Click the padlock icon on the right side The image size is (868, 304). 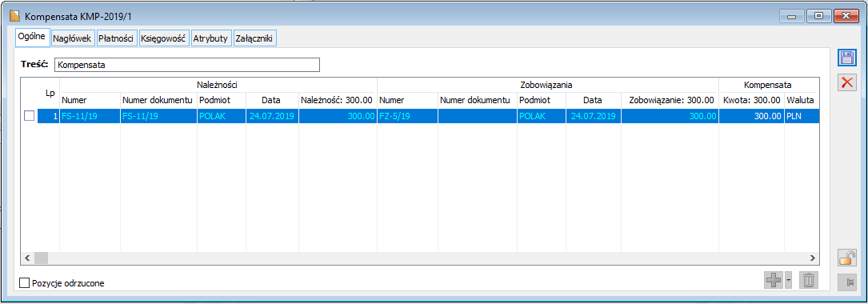pyautogui.click(x=846, y=258)
